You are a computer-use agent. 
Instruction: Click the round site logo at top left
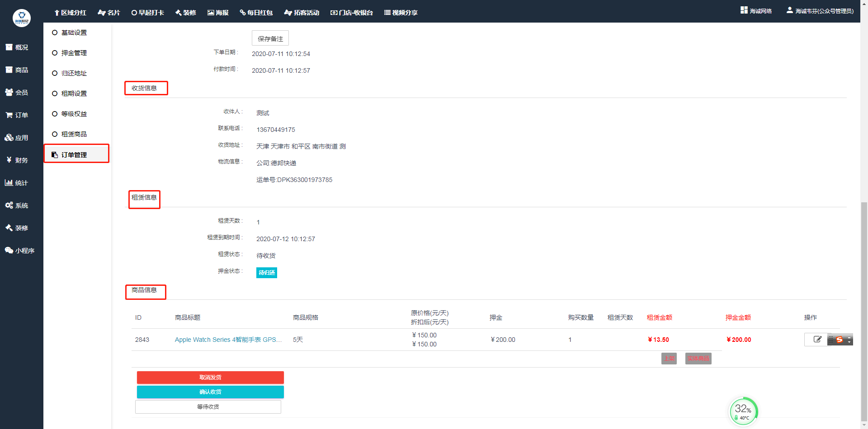pyautogui.click(x=22, y=18)
